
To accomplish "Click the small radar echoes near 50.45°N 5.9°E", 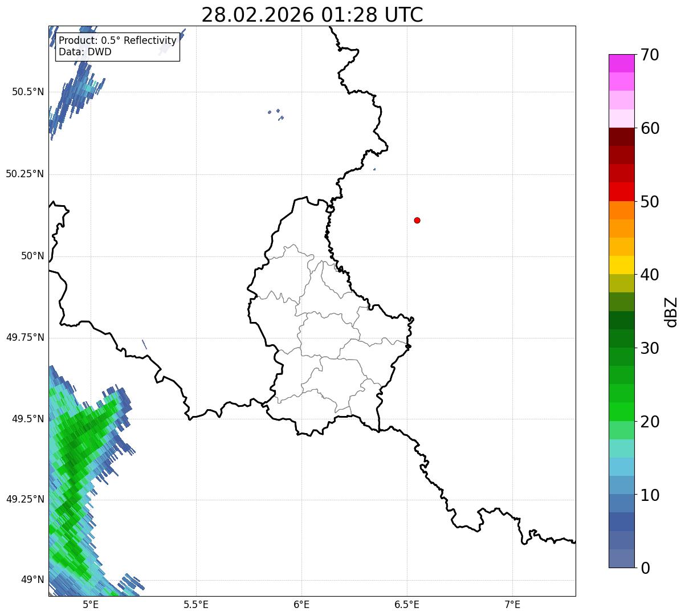I will pos(276,114).
